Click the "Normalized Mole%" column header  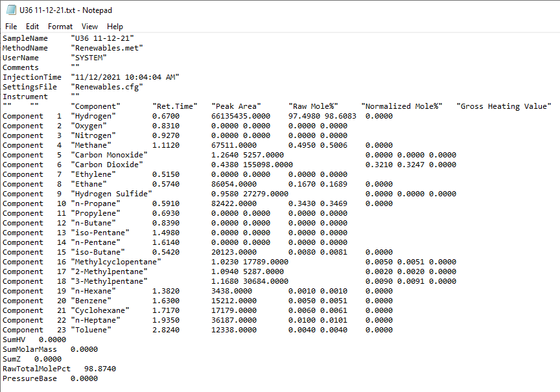click(x=401, y=106)
